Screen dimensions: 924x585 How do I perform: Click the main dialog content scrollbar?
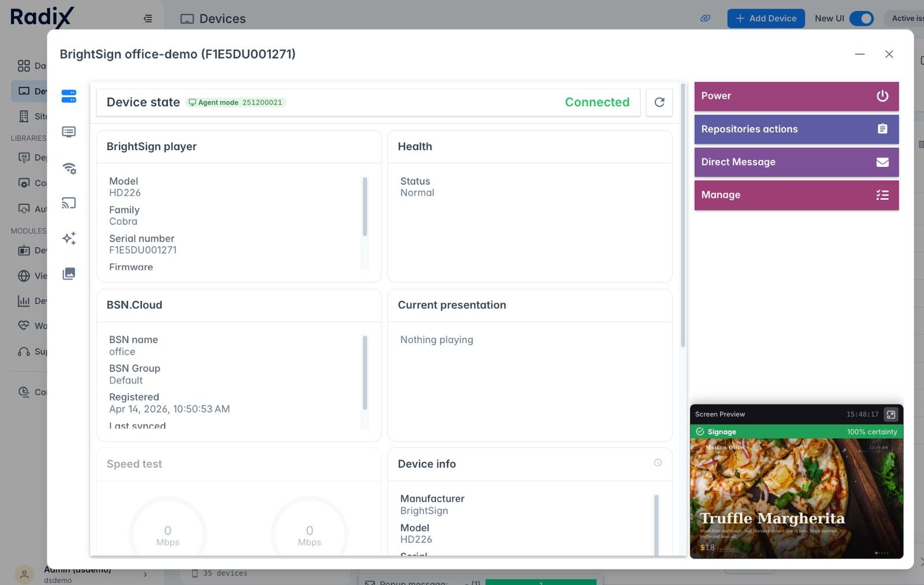tap(683, 215)
